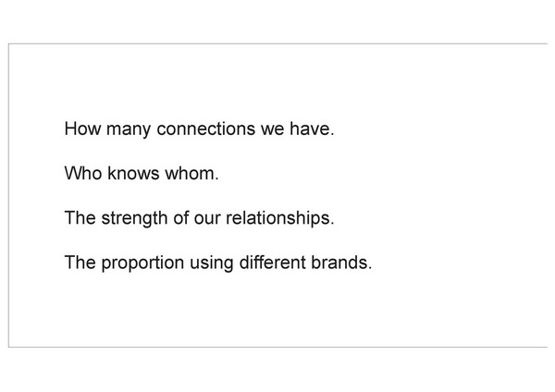Click the word 'relationships' in the third line

click(x=278, y=218)
